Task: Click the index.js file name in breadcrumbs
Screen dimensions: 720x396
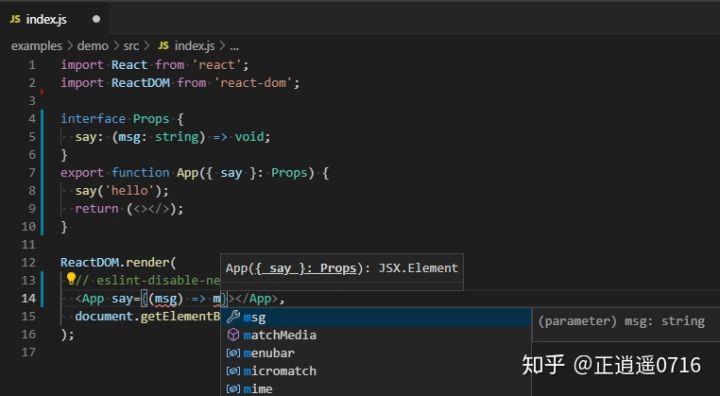Action: pyautogui.click(x=194, y=46)
